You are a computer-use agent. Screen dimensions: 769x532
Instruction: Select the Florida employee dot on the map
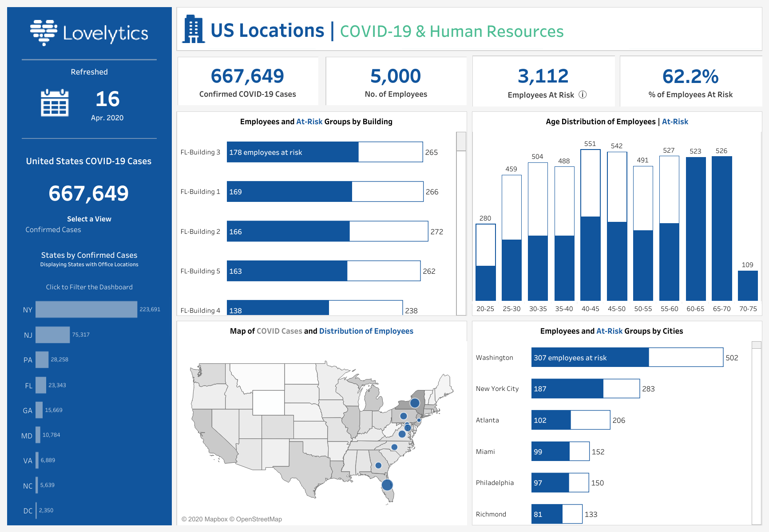coord(387,485)
